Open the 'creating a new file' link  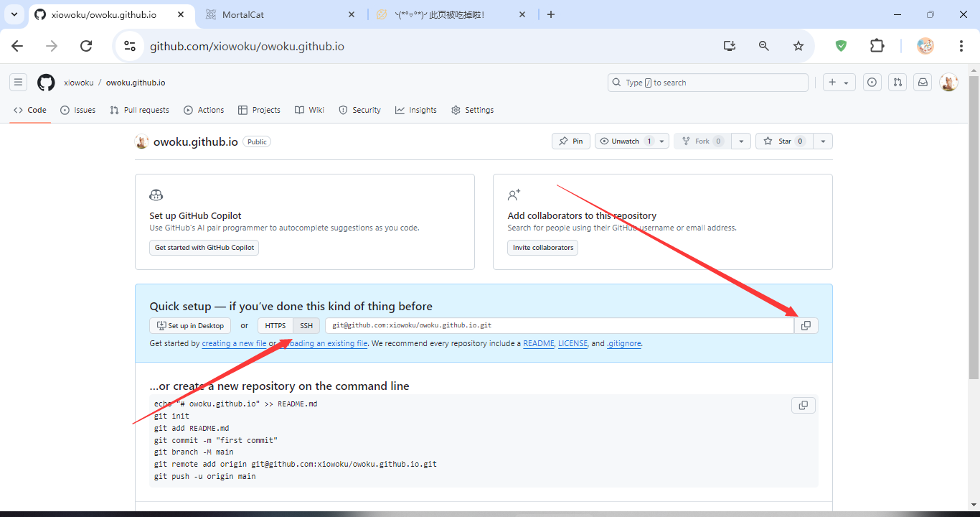(x=234, y=344)
